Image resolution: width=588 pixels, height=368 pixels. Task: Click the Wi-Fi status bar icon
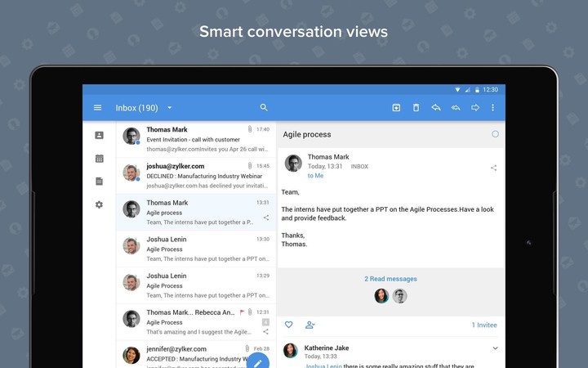click(457, 90)
